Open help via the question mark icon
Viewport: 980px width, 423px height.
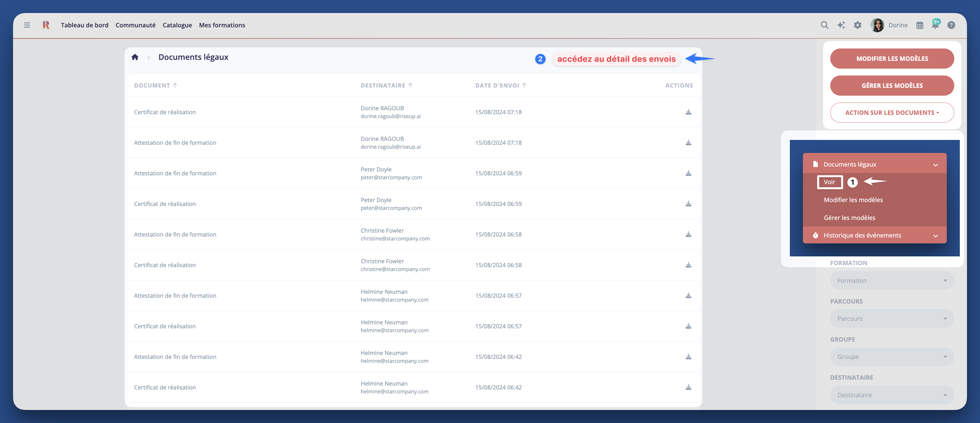point(952,25)
